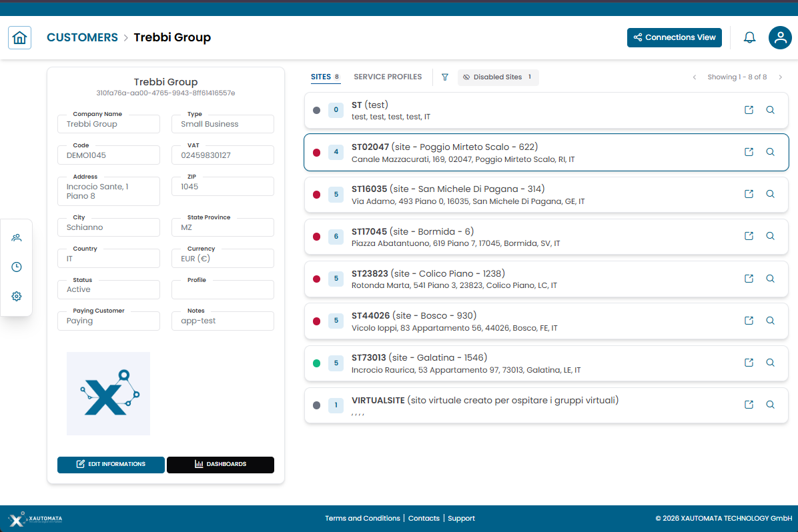Open the clock history sidebar icon
798x532 pixels.
(17, 267)
